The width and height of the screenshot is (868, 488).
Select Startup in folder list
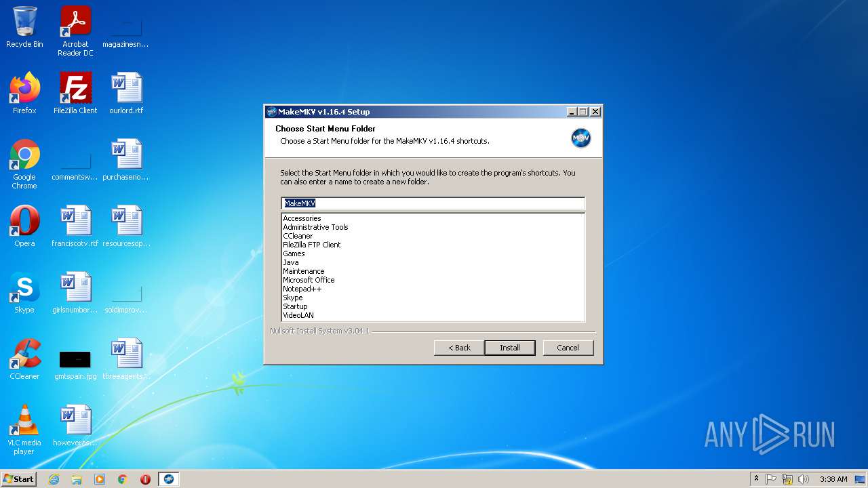point(295,306)
